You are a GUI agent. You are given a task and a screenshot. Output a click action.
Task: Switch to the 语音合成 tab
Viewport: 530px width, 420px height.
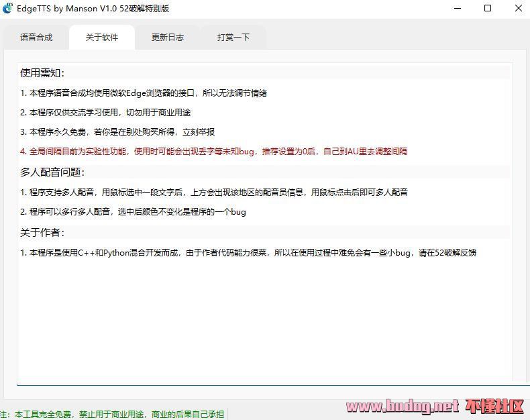click(36, 37)
